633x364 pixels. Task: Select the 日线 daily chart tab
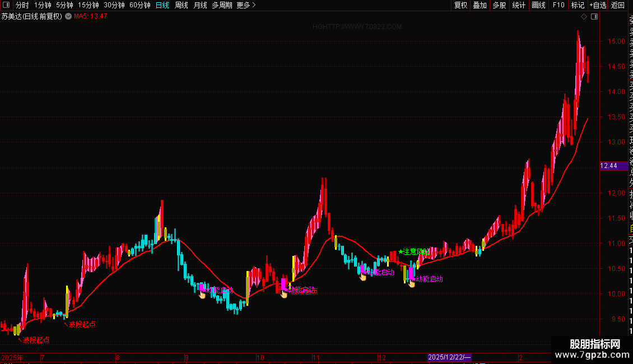(x=162, y=5)
